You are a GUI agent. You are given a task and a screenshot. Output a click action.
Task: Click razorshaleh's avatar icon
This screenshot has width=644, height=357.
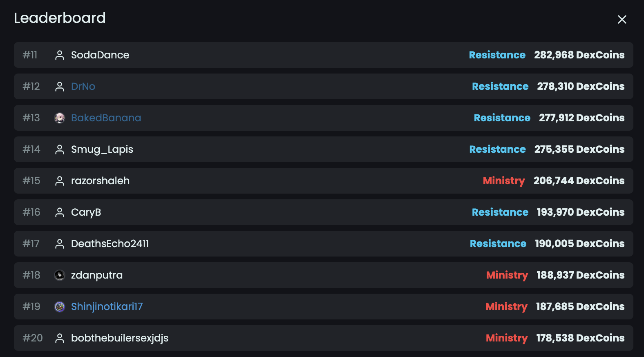[x=60, y=181]
